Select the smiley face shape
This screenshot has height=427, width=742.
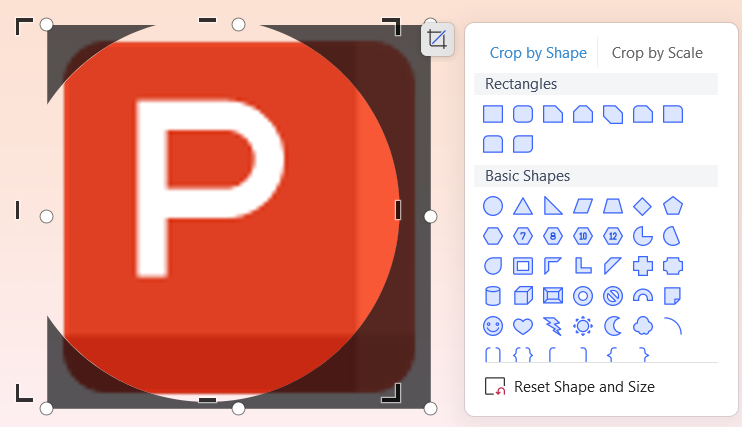493,326
